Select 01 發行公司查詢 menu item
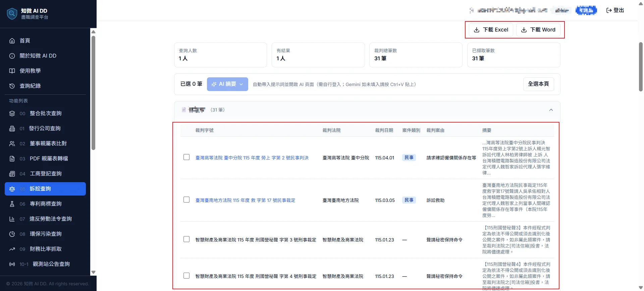The height and width of the screenshot is (291, 644). coord(45,129)
